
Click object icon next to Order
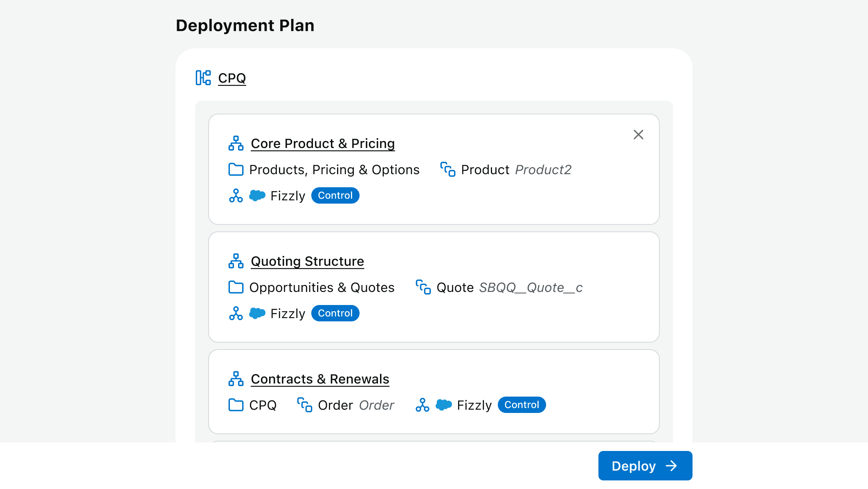[x=305, y=405]
